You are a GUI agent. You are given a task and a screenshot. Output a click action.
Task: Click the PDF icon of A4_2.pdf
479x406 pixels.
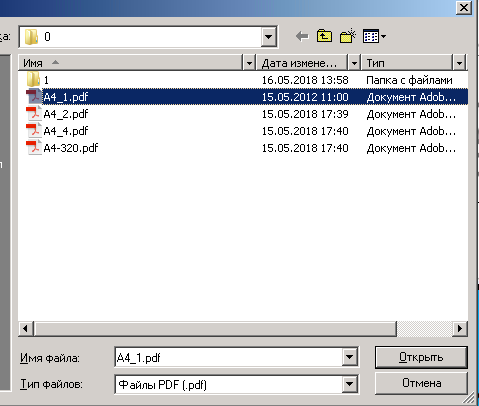point(34,114)
